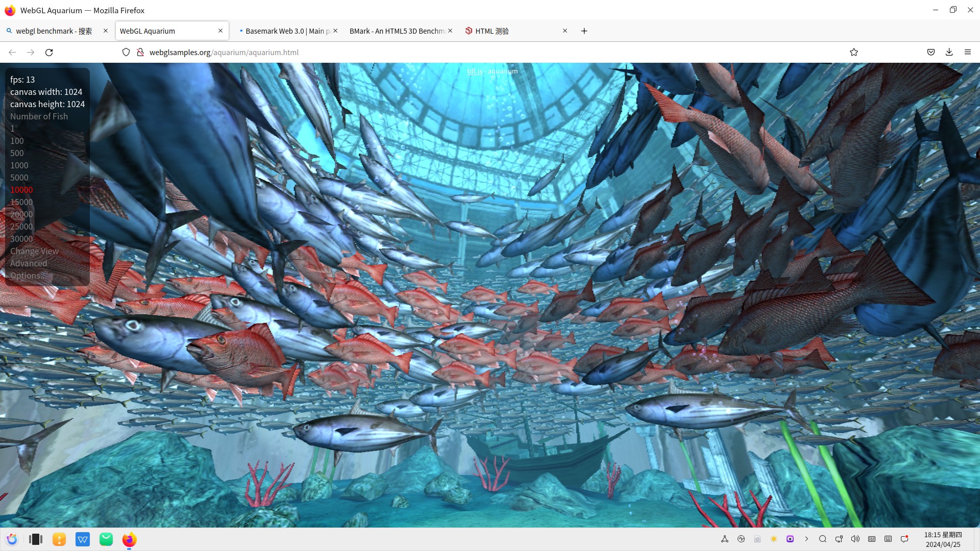
Task: Switch to HTML 测验 tab
Action: tap(492, 31)
